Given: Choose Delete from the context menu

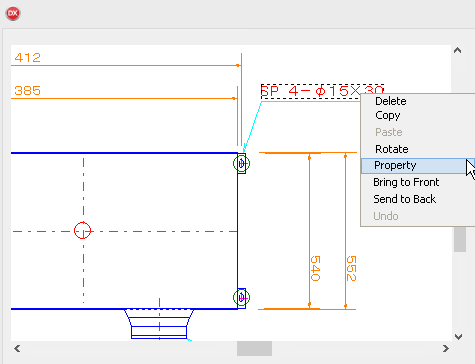Looking at the screenshot, I should 390,101.
